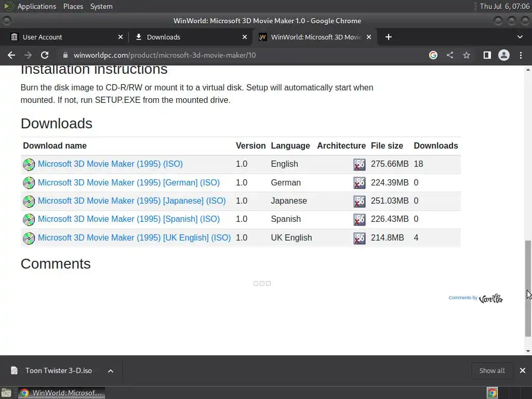Viewport: 532px width, 399px height.
Task: Download the [Spanish] ISO link
Action: click(129, 219)
